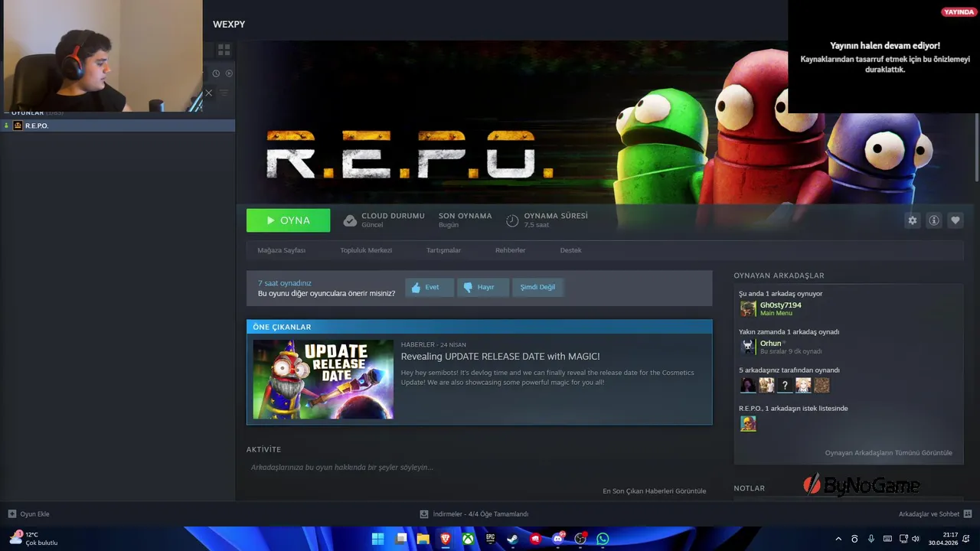Open Orhun's friend avatar
The width and height of the screenshot is (980, 551).
pyautogui.click(x=748, y=347)
